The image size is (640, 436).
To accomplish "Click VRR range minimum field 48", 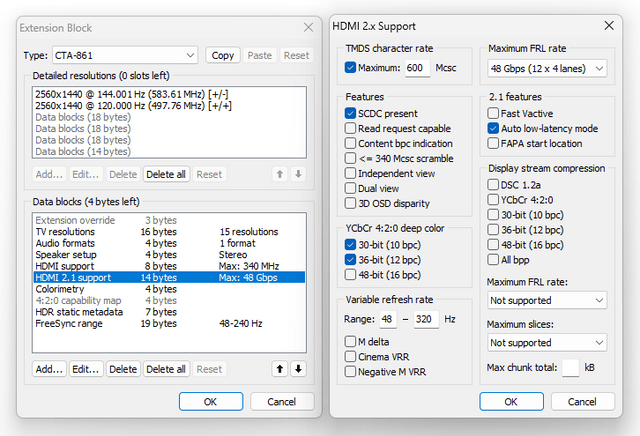I will (x=388, y=319).
